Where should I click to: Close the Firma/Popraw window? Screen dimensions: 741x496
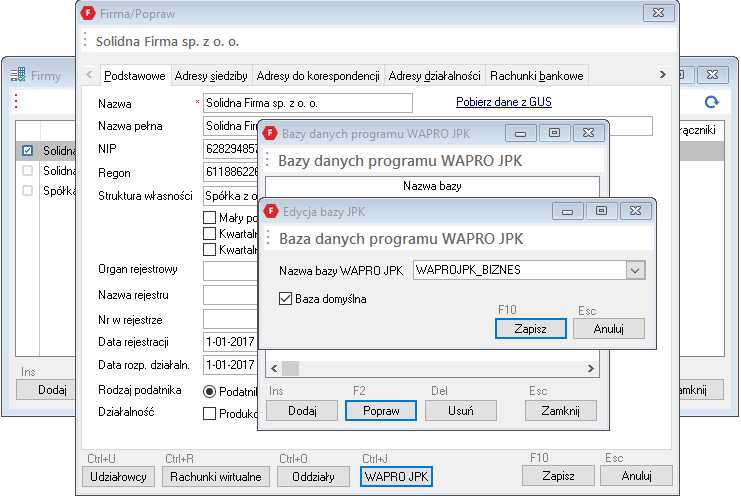click(658, 13)
